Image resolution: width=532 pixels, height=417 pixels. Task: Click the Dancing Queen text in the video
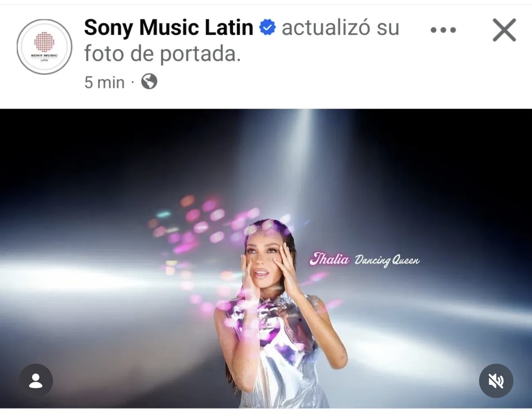pyautogui.click(x=387, y=261)
